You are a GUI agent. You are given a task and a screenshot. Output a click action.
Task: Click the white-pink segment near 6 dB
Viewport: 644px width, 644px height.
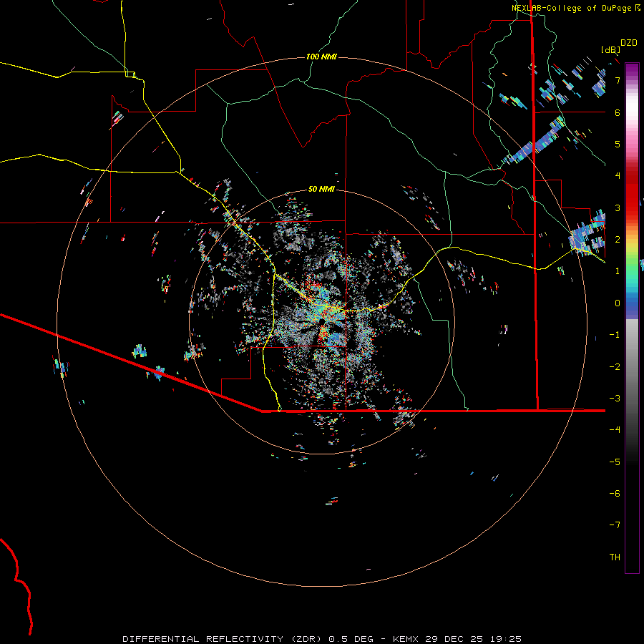point(632,112)
